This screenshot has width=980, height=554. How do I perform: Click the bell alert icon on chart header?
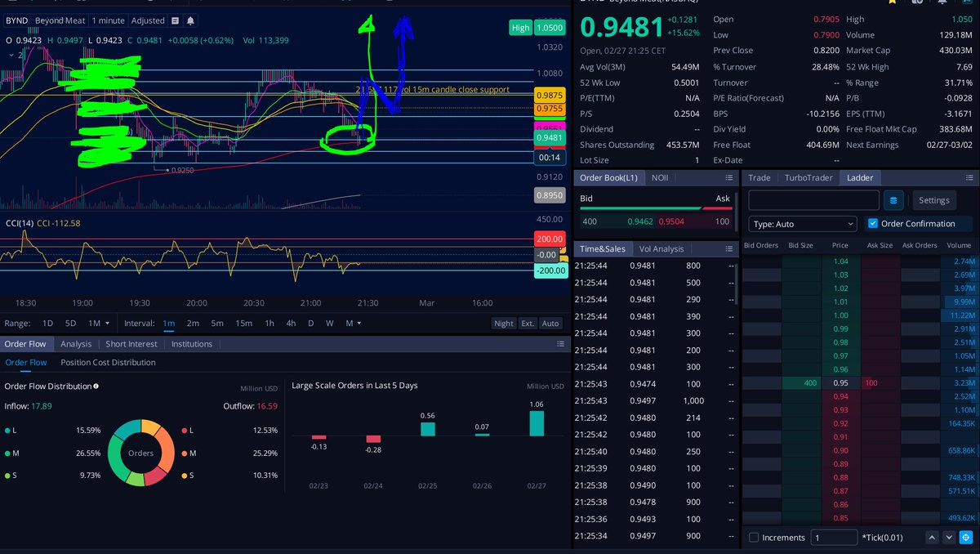(190, 20)
